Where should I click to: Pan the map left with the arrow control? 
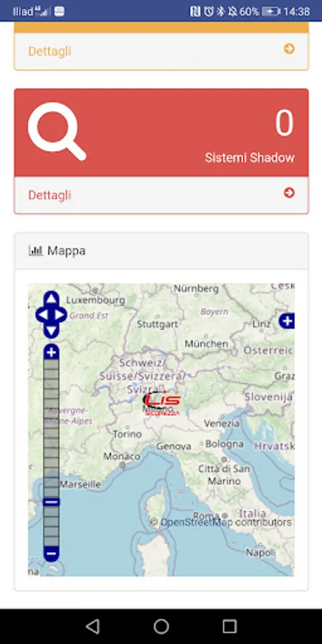click(43, 315)
